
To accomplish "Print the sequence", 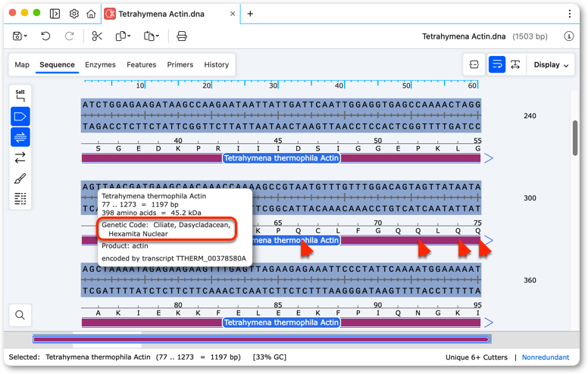I will (182, 36).
